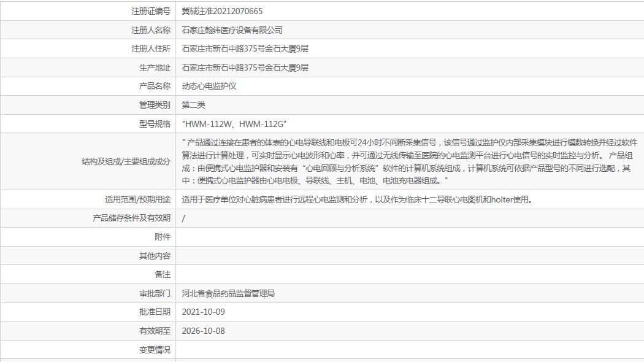This screenshot has height=362, width=644.
Task: Select registration number 冀械注准20212070665
Action: coord(222,12)
